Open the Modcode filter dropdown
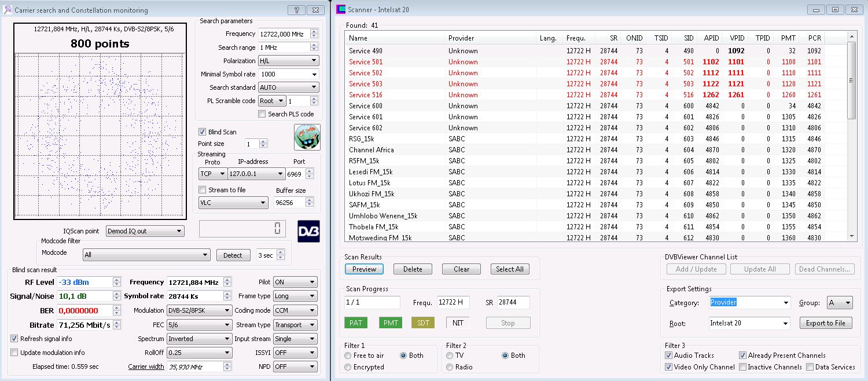Screen dimensions: 868x381 (x=146, y=255)
